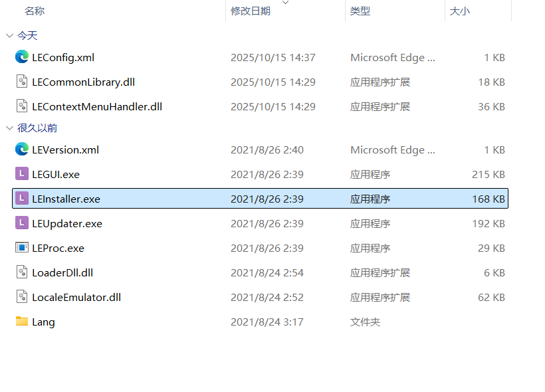Sort files by 类型 column header
Image resolution: width=545 pixels, height=392 pixels.
360,11
